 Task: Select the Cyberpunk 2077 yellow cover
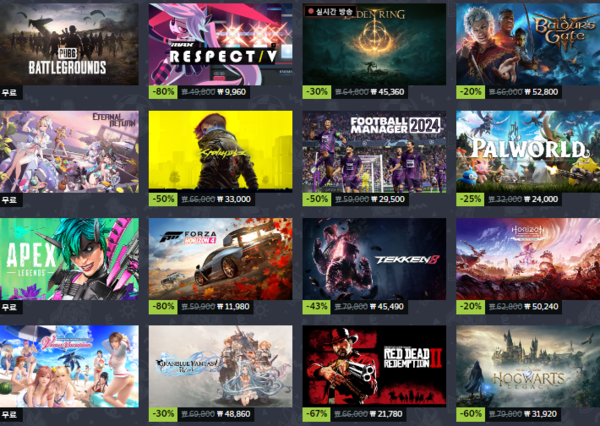coord(220,150)
